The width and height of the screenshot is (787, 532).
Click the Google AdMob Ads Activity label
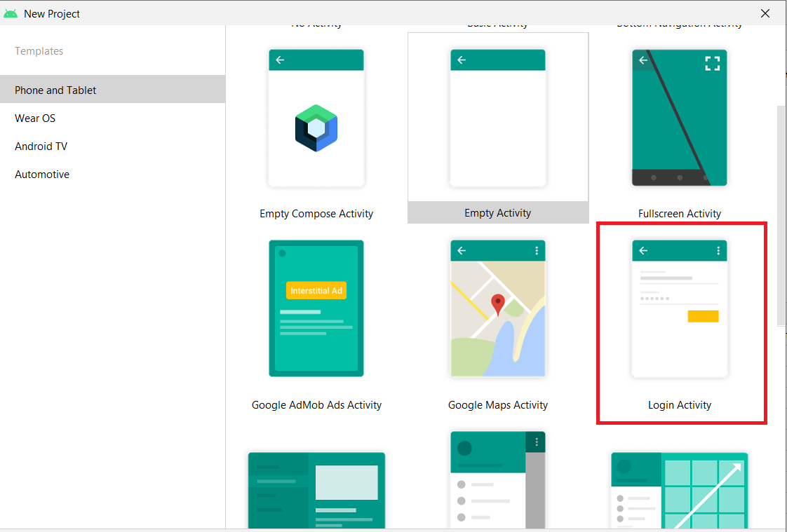(x=316, y=404)
